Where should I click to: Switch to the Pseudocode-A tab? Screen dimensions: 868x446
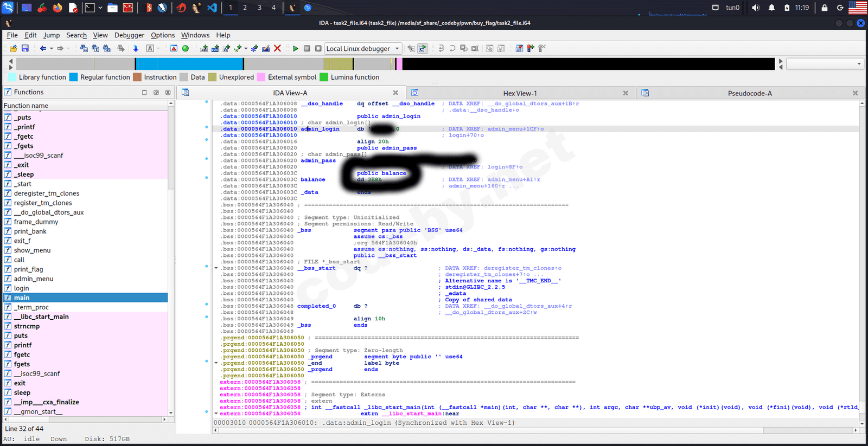pyautogui.click(x=750, y=93)
